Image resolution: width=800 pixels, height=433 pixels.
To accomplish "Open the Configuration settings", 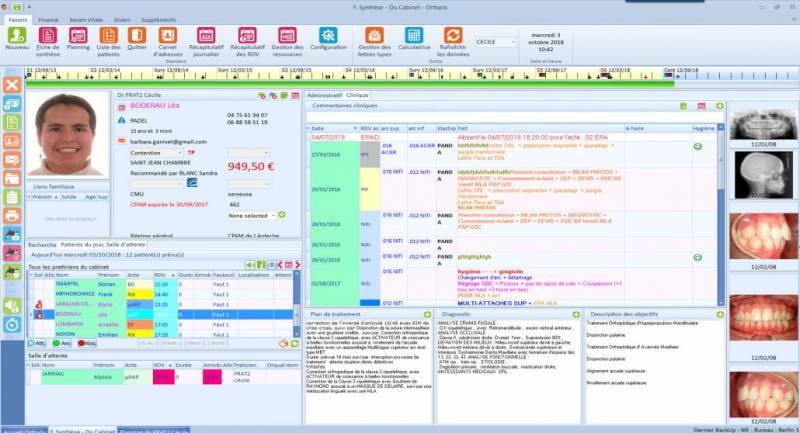I will tap(328, 40).
